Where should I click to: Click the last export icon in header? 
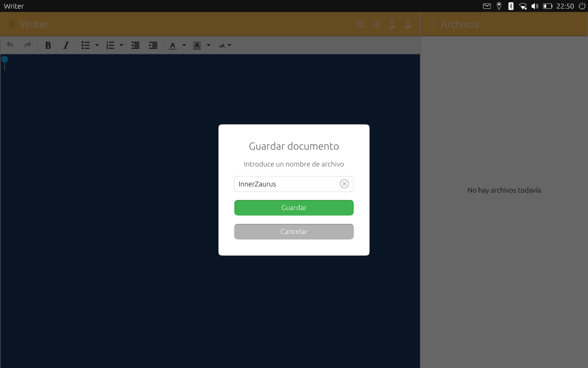click(x=408, y=24)
